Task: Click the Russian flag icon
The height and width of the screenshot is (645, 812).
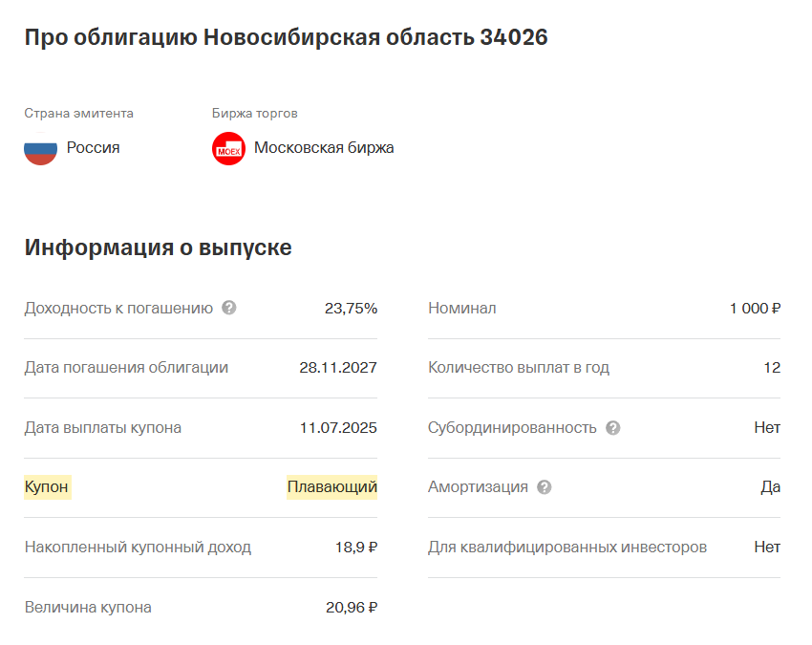Action: [40, 149]
